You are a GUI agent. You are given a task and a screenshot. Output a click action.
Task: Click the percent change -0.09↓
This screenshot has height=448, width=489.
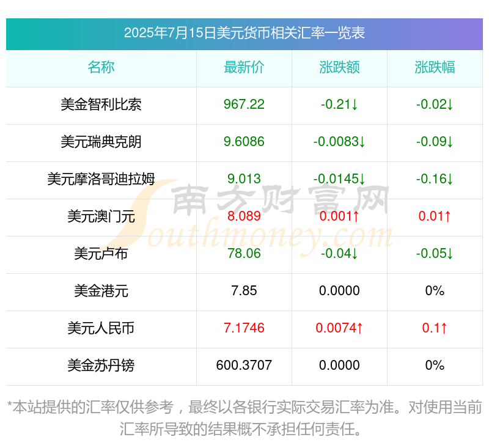(x=435, y=142)
